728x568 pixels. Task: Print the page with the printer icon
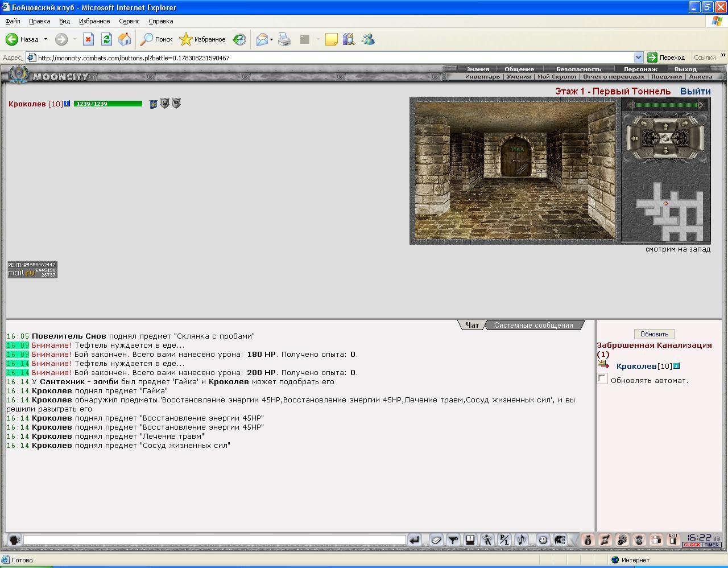pos(284,39)
